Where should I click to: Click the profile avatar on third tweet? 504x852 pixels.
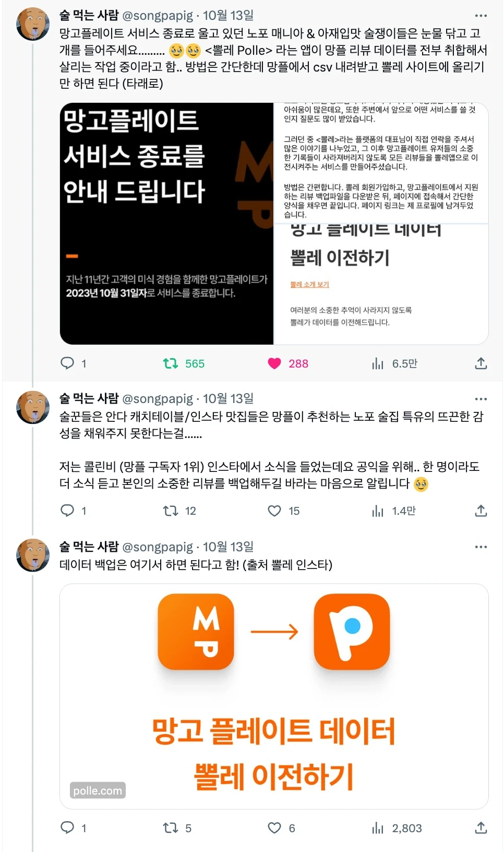[x=33, y=555]
